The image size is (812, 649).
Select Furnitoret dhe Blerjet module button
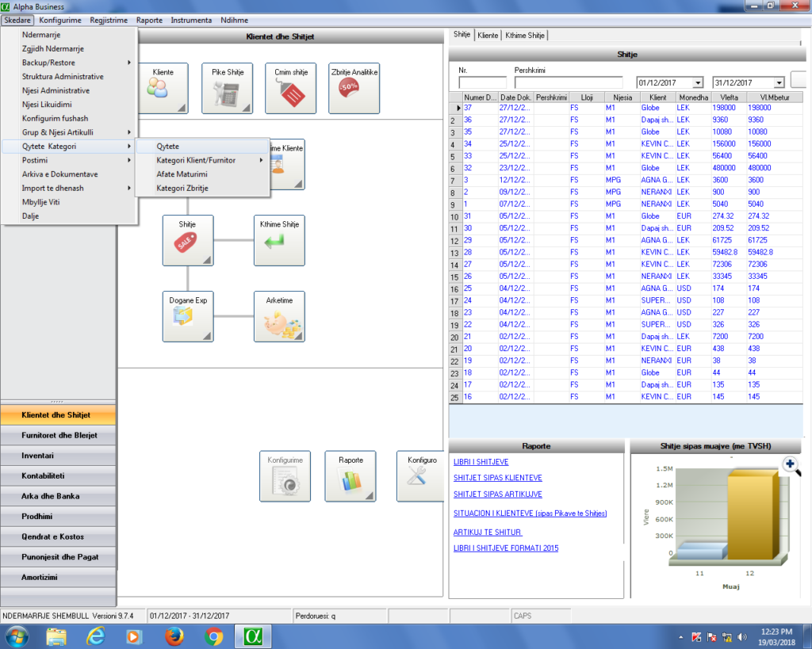[58, 436]
